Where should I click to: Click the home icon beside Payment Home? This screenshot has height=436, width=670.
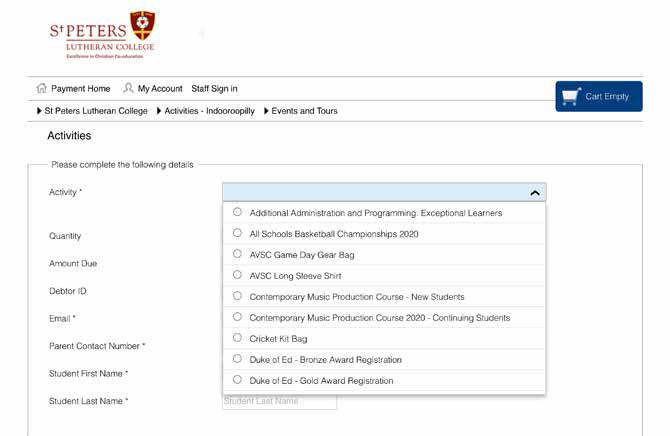click(x=41, y=88)
